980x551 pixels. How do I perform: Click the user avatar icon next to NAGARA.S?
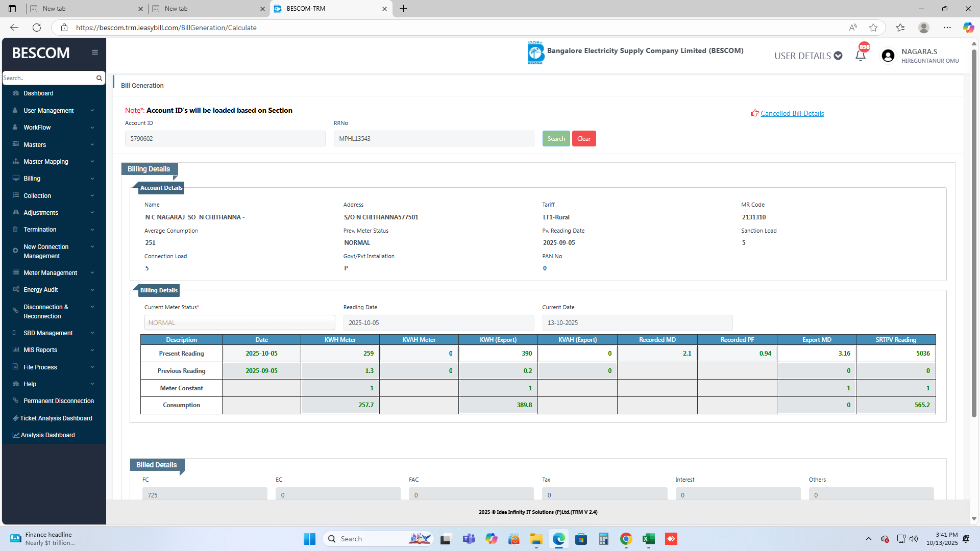coord(888,56)
